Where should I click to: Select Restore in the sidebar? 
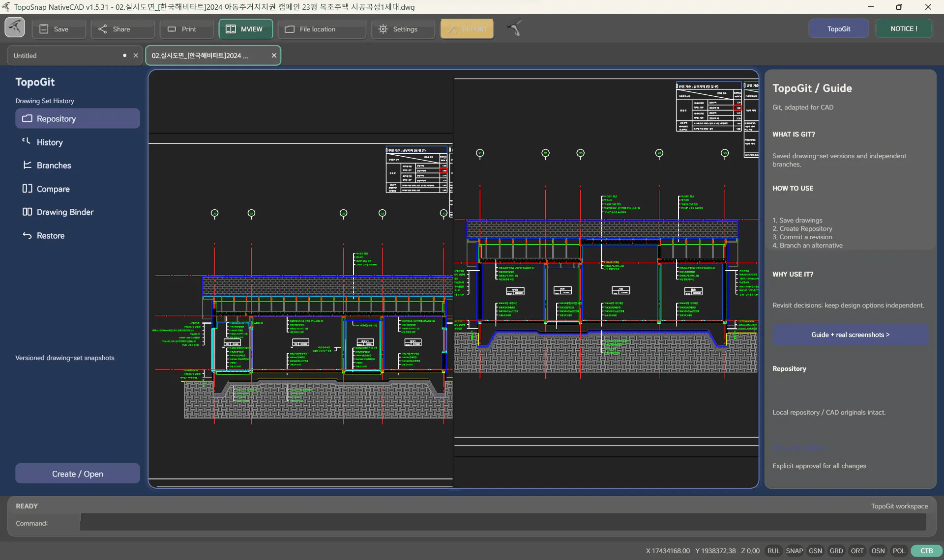[x=77, y=235]
